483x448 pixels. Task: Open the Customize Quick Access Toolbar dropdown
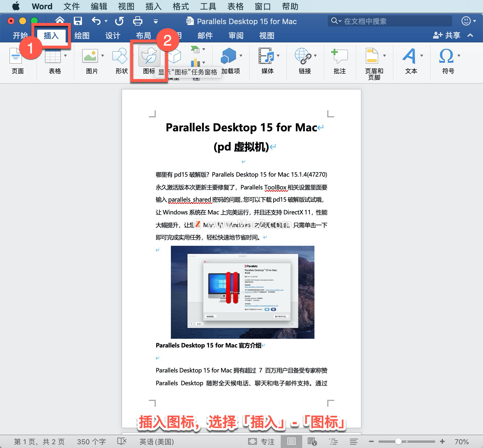[x=156, y=21]
